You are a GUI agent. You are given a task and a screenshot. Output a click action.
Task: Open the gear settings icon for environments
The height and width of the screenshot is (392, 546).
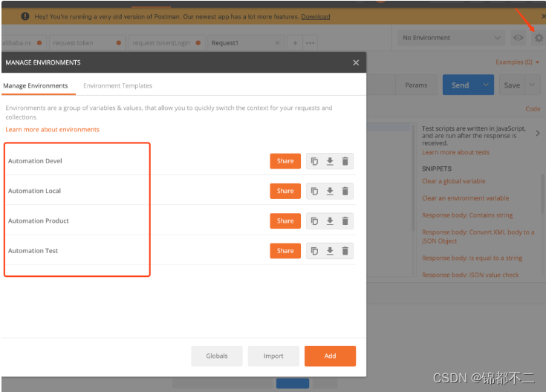539,38
